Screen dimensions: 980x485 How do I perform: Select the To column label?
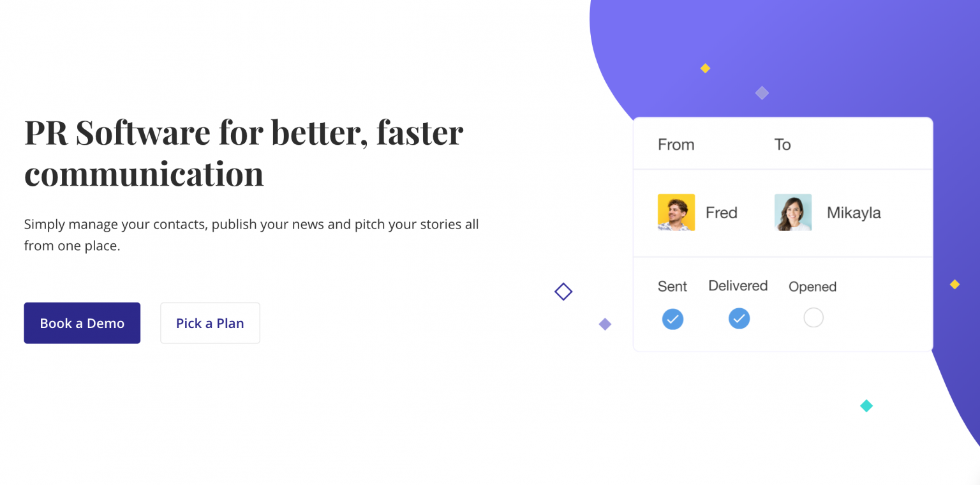click(782, 145)
